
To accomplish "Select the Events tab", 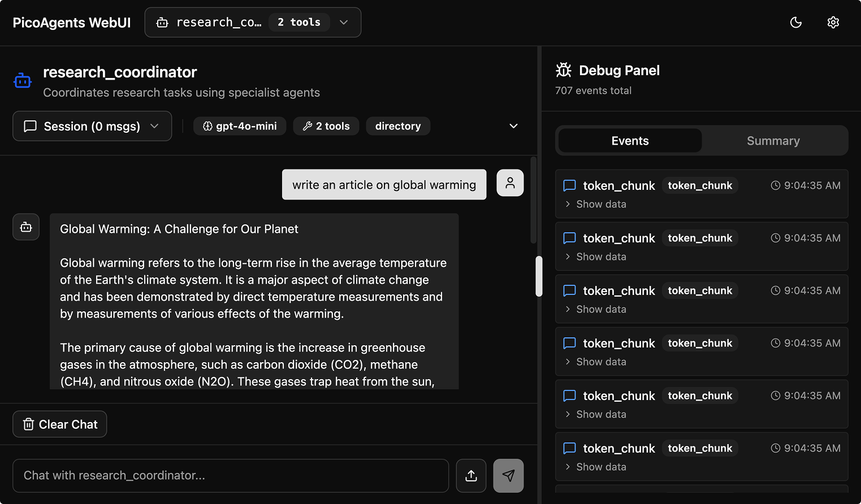I will [x=629, y=140].
